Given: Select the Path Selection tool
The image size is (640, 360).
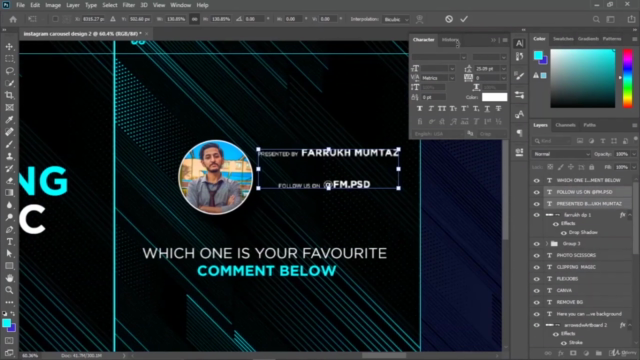Looking at the screenshot, I should [x=9, y=253].
